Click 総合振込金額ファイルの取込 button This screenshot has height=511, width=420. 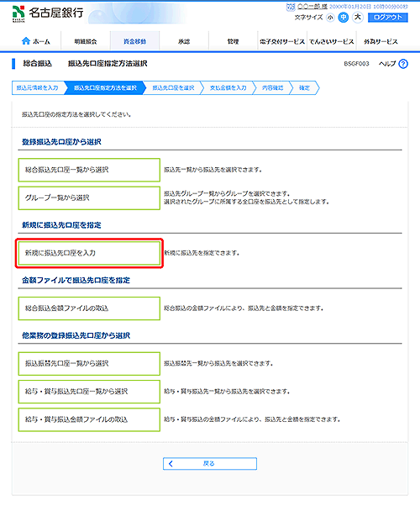(x=89, y=308)
